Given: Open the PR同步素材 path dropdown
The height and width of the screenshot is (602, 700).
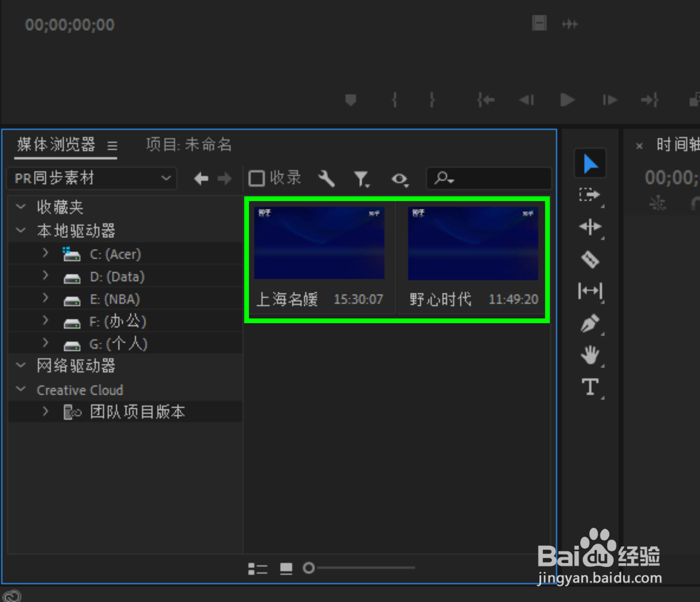Looking at the screenshot, I should coord(92,178).
